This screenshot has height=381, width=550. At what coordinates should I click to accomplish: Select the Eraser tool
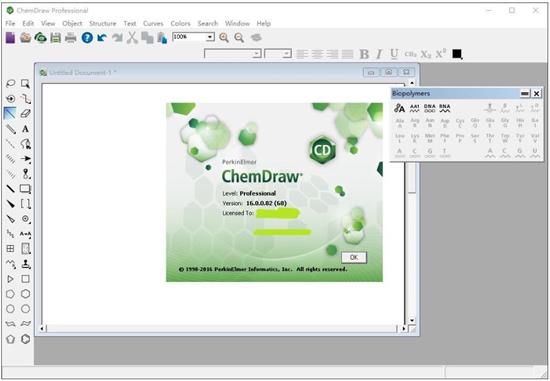point(25,113)
